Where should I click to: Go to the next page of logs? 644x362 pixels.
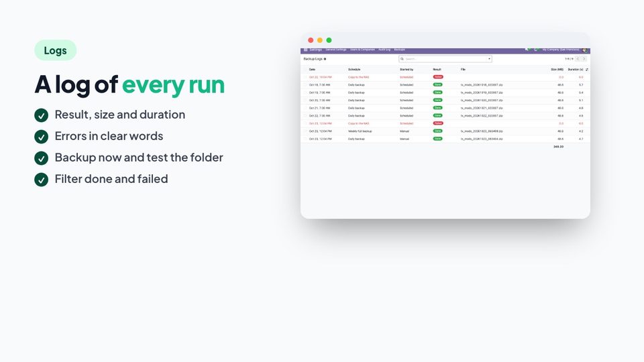584,59
